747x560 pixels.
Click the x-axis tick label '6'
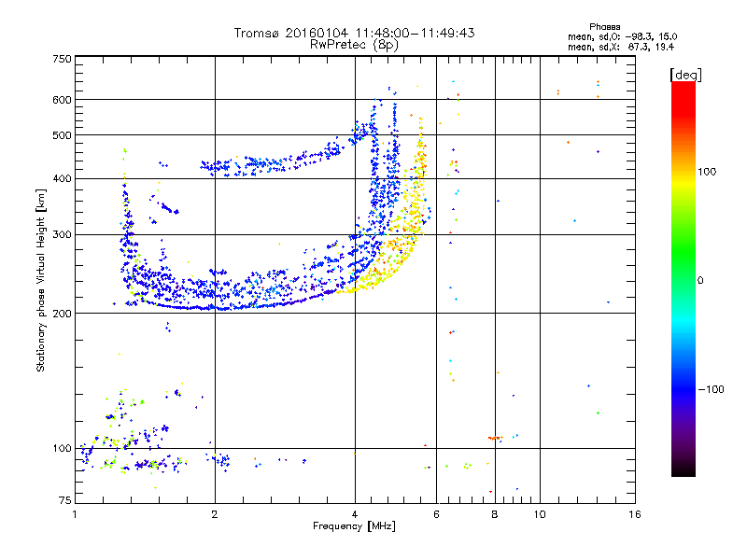436,514
